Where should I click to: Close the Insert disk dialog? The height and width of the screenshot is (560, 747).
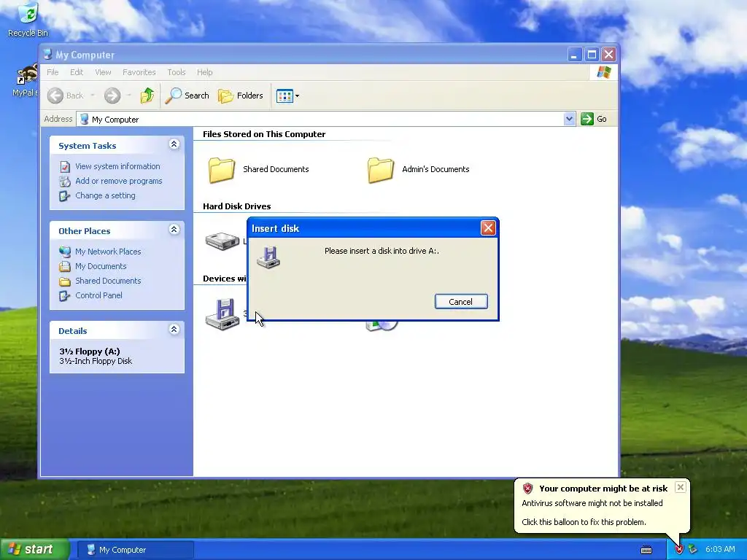(488, 228)
